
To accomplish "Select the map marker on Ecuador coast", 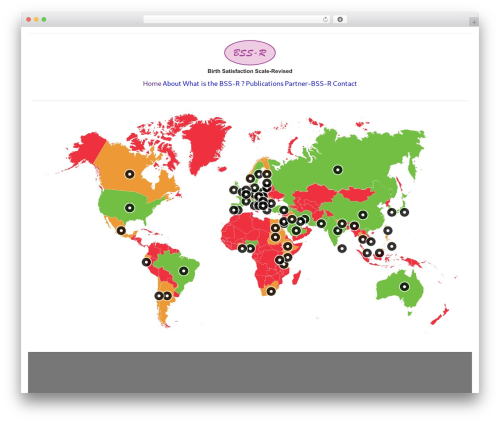I will [x=146, y=262].
